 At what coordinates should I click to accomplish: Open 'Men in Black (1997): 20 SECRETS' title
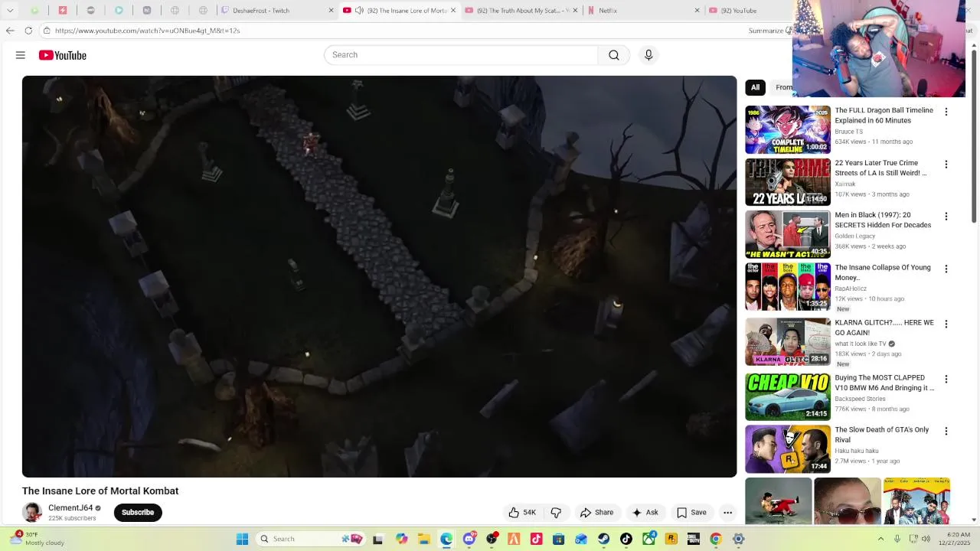point(883,220)
